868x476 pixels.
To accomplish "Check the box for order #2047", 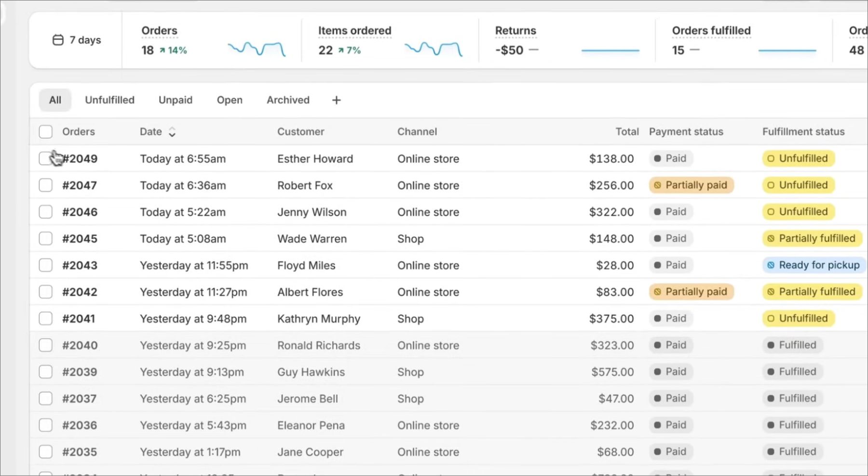I will (x=46, y=185).
